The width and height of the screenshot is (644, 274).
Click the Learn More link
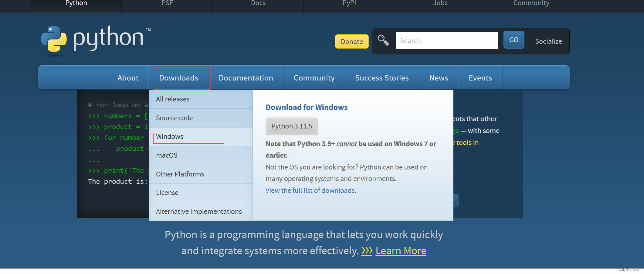pos(401,251)
